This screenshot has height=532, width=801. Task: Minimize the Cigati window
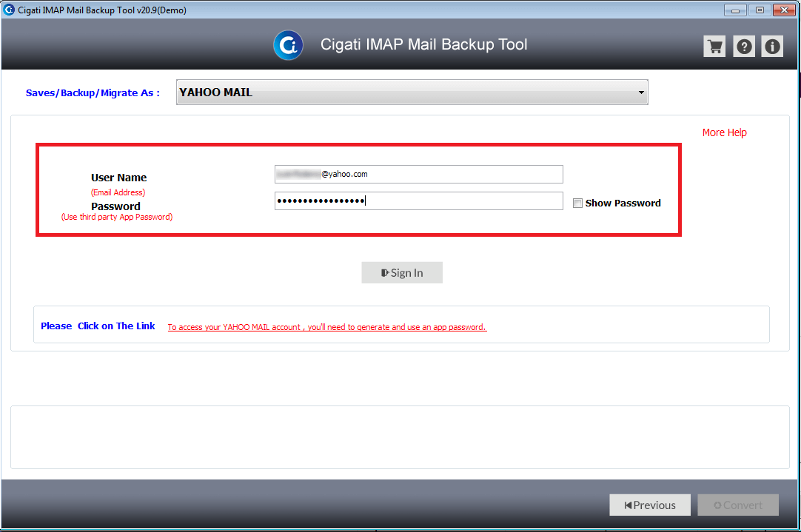click(x=736, y=10)
